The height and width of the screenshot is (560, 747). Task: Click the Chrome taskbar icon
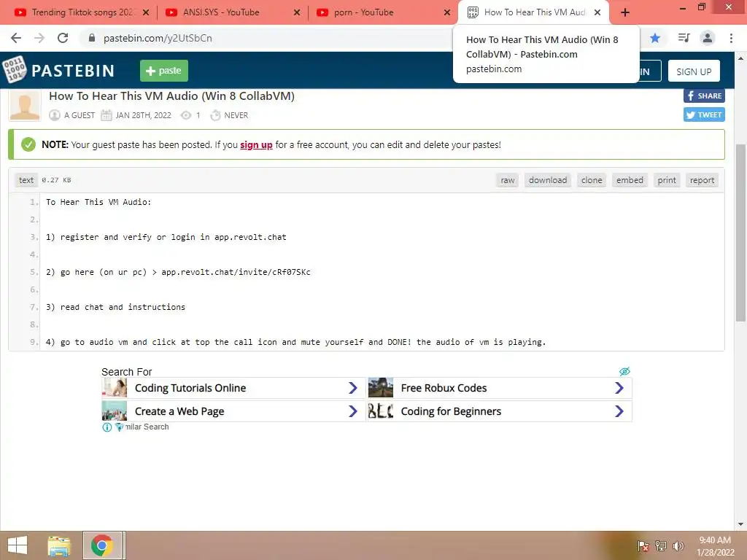(x=102, y=545)
